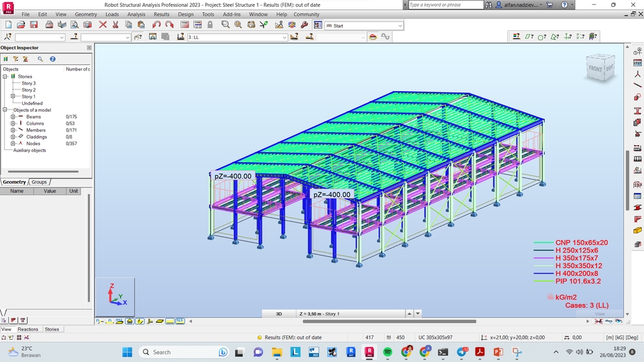Toggle the section shapes display button
The height and width of the screenshot is (362, 644).
(x=140, y=321)
